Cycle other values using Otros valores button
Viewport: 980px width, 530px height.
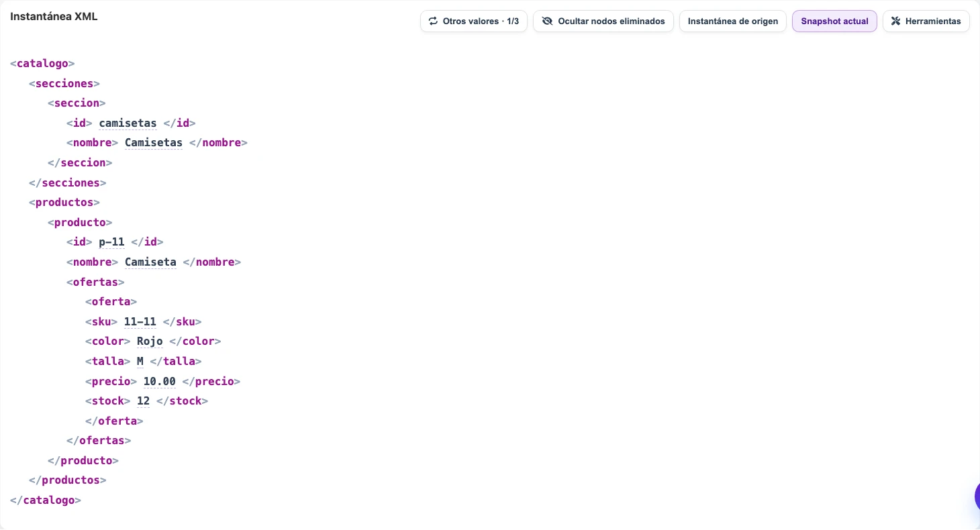point(474,21)
